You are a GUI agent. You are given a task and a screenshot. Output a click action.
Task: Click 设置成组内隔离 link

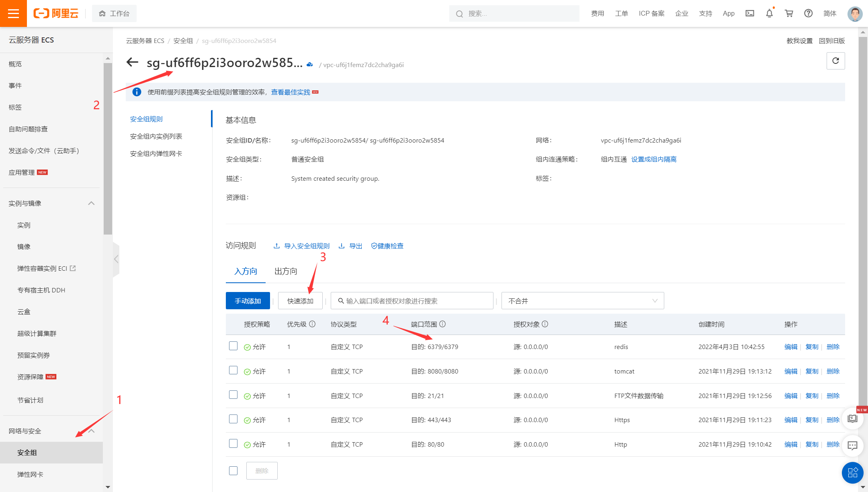tap(654, 159)
